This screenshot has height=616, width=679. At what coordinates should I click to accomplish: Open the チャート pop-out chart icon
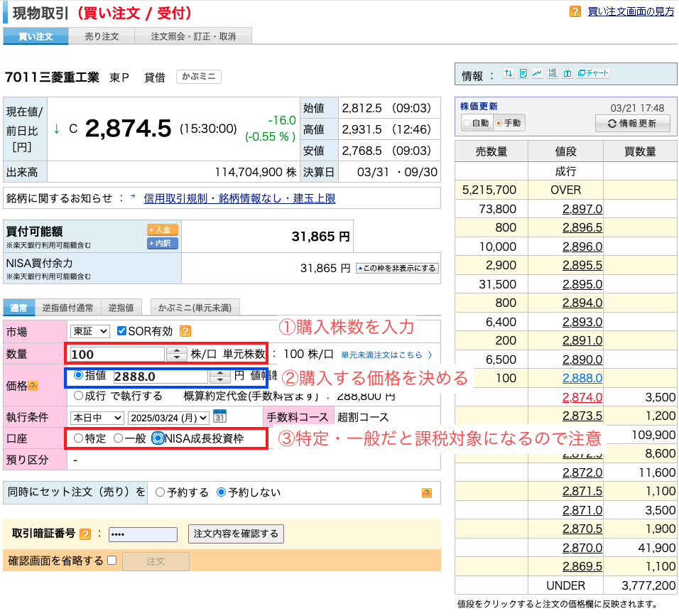[x=593, y=73]
